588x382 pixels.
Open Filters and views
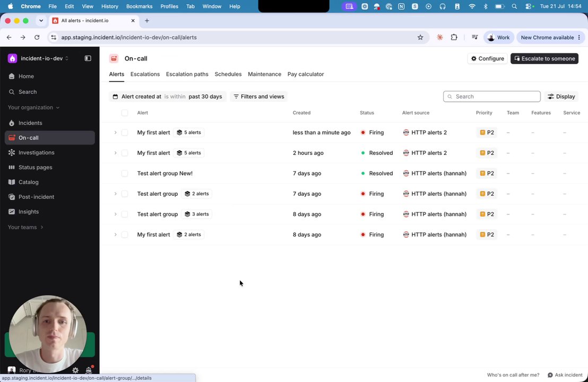pyautogui.click(x=259, y=97)
